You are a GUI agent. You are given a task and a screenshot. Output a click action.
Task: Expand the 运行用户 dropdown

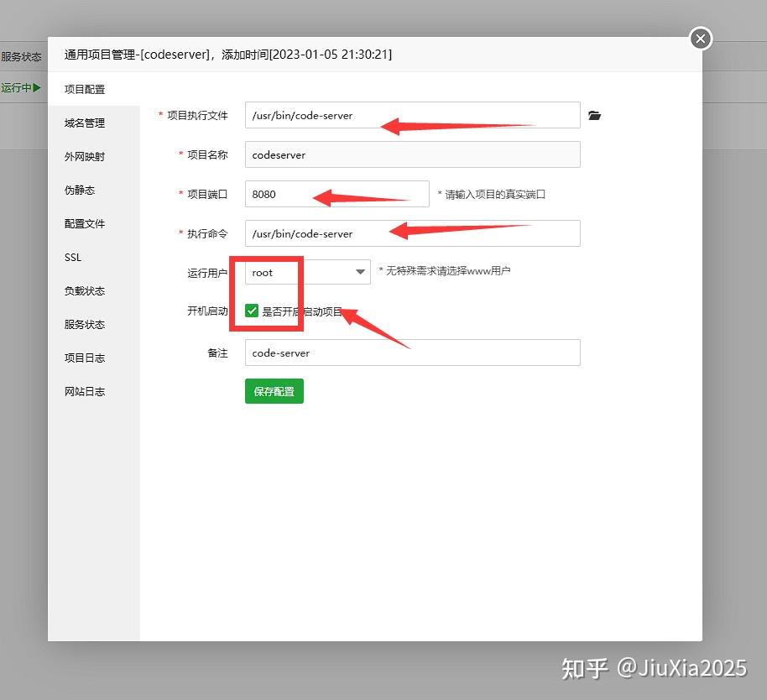360,272
